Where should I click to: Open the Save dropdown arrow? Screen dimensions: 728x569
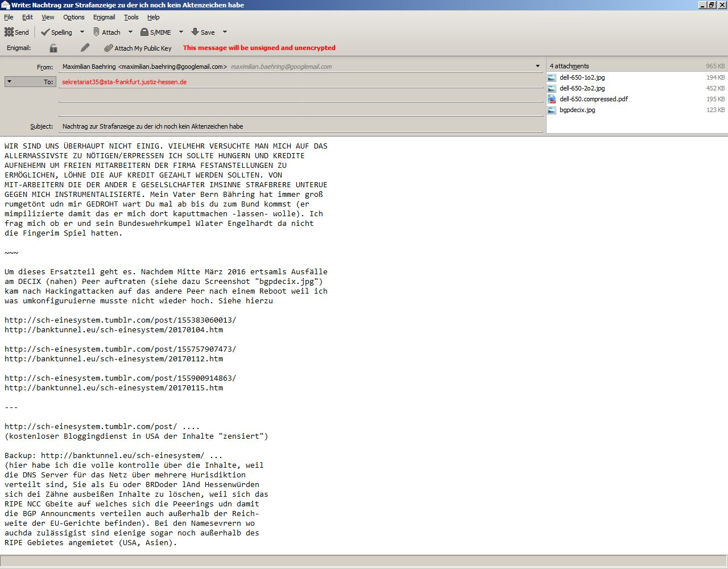coord(225,32)
